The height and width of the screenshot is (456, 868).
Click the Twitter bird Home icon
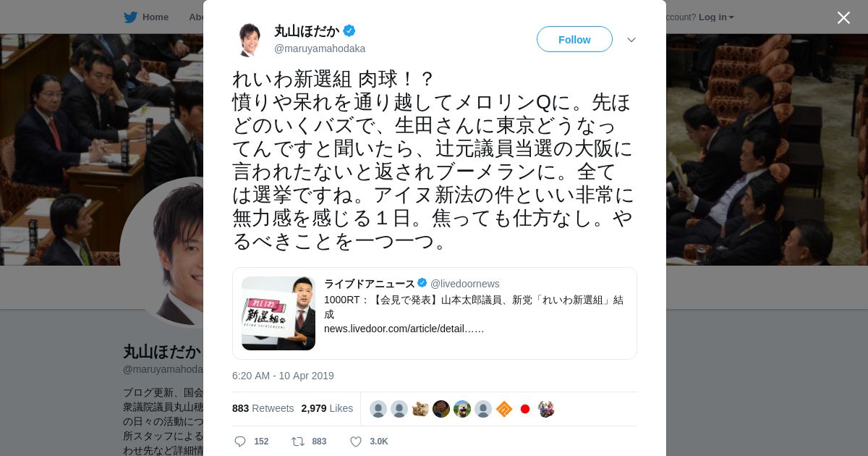coord(130,17)
